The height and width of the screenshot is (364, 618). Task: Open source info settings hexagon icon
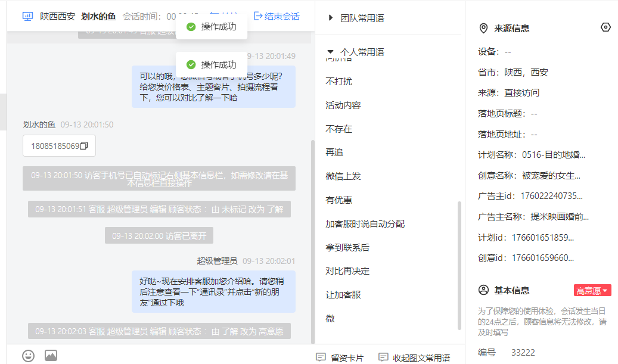pyautogui.click(x=605, y=27)
